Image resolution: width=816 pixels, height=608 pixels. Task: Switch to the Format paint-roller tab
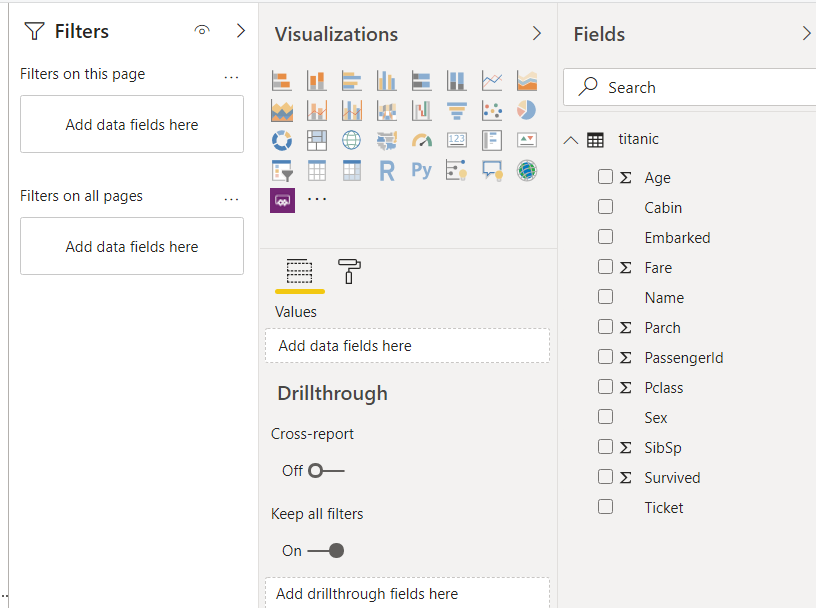point(350,271)
